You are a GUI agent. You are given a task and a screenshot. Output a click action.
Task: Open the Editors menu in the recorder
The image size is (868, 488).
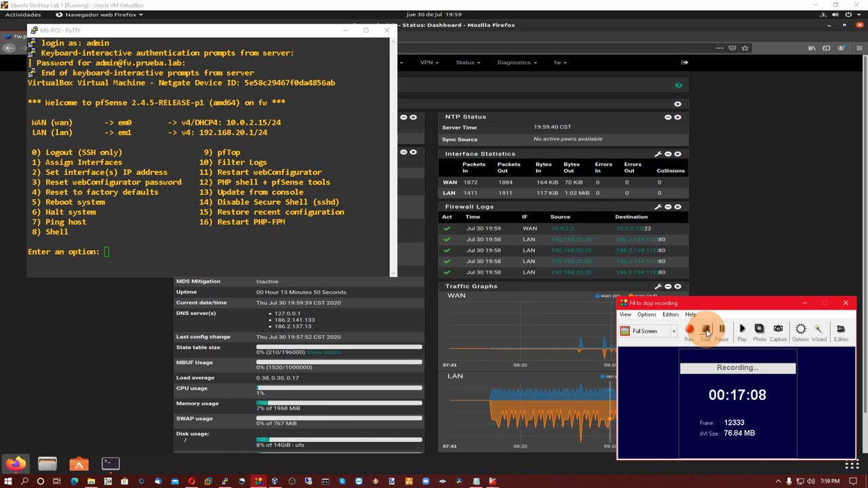[x=671, y=314]
